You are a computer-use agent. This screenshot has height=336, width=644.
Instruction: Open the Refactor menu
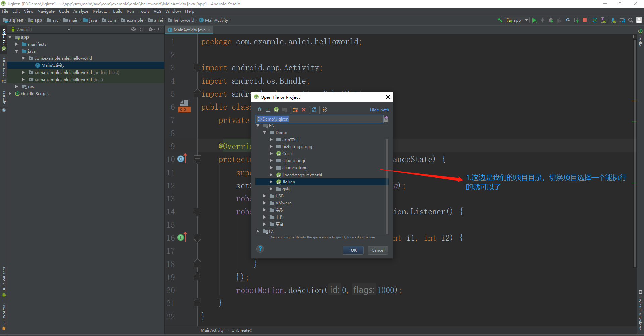[101, 11]
